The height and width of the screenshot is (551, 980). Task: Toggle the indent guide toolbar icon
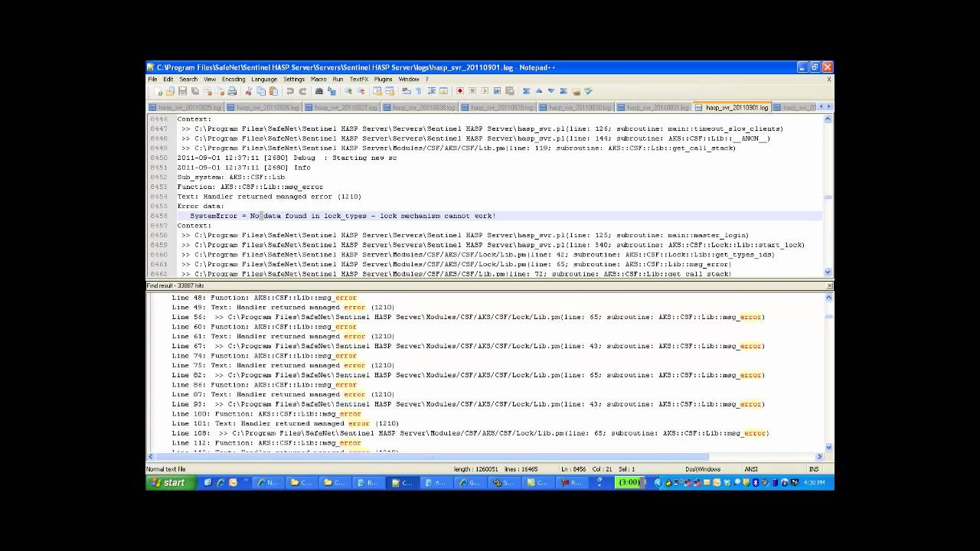tap(432, 91)
